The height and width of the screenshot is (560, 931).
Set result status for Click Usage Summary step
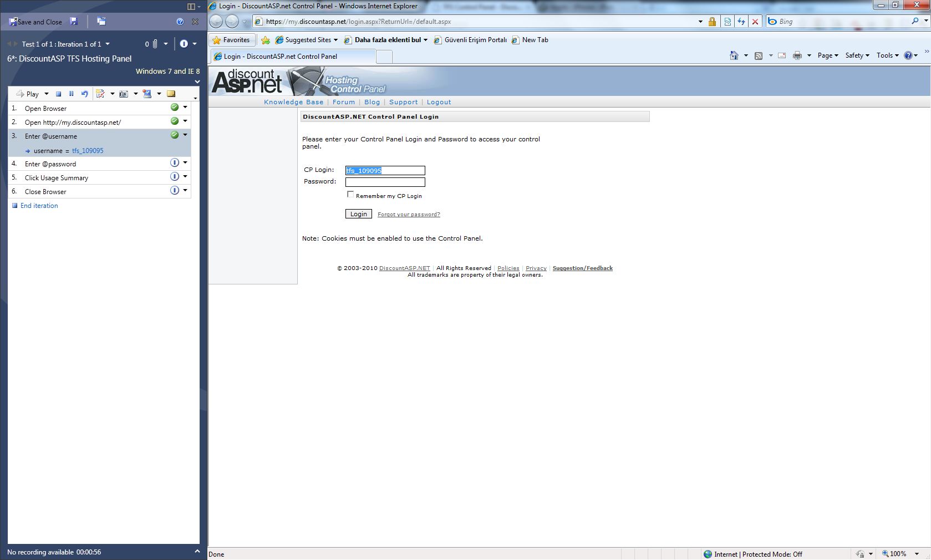(x=175, y=177)
